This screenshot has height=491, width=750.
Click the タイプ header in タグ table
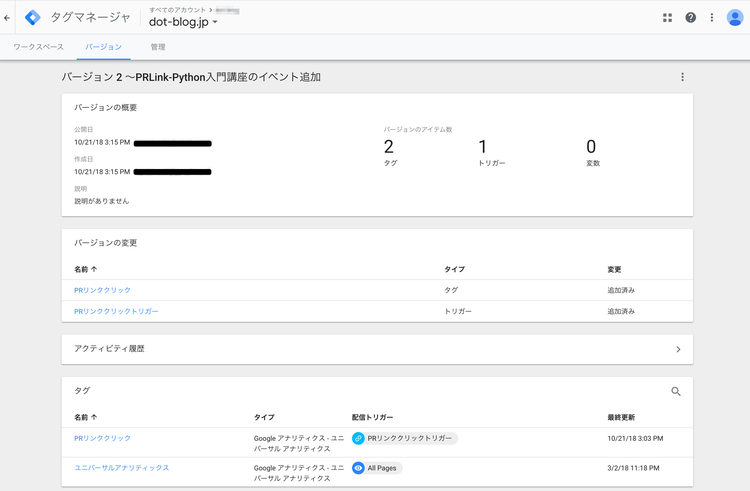point(264,417)
